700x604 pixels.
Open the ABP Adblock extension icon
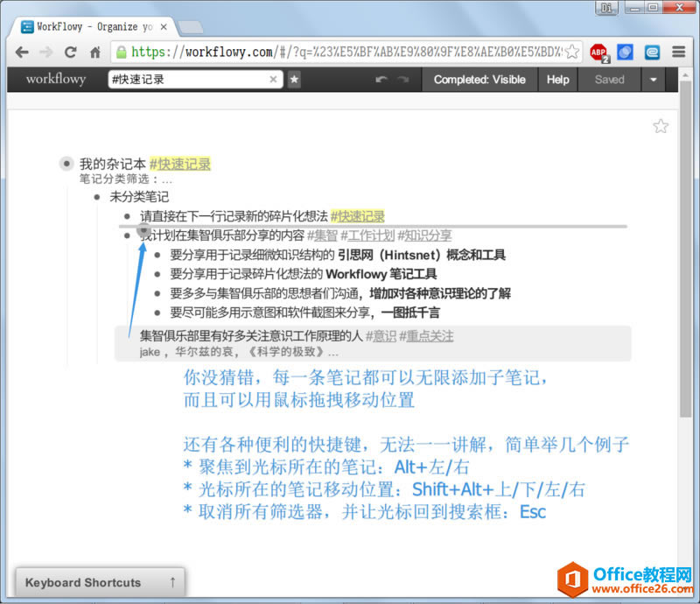pos(599,53)
